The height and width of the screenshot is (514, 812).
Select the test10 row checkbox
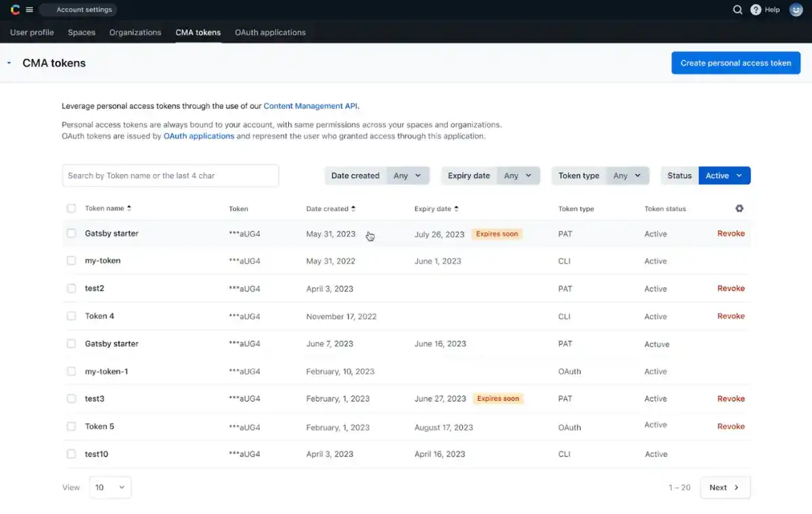click(x=71, y=454)
